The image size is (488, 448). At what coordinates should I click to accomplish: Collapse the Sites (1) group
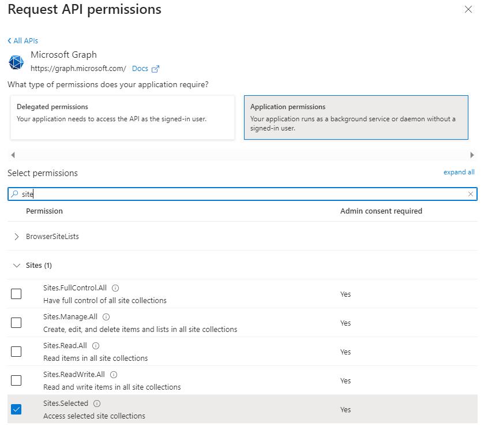[x=17, y=266]
